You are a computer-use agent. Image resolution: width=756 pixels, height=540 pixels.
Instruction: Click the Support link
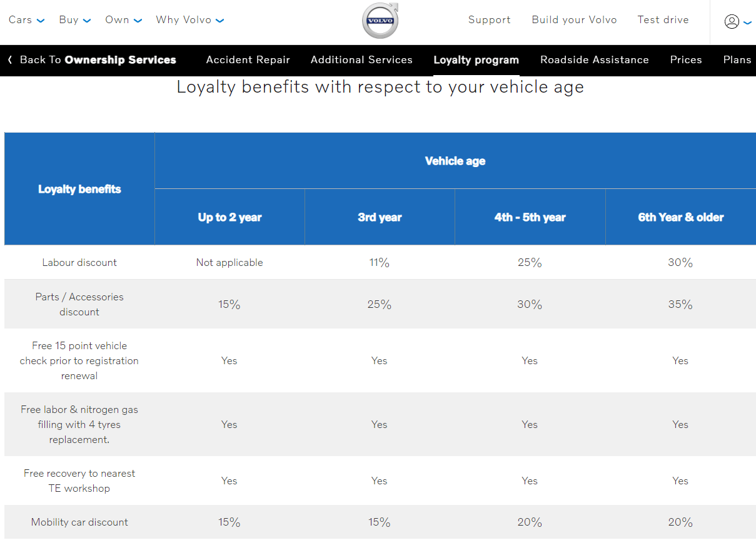pyautogui.click(x=489, y=20)
